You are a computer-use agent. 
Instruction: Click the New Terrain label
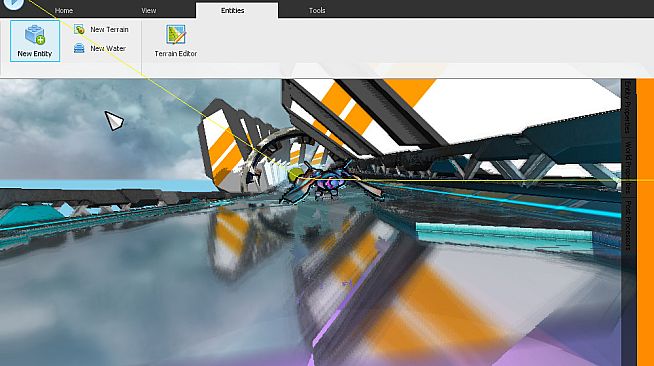(109, 30)
